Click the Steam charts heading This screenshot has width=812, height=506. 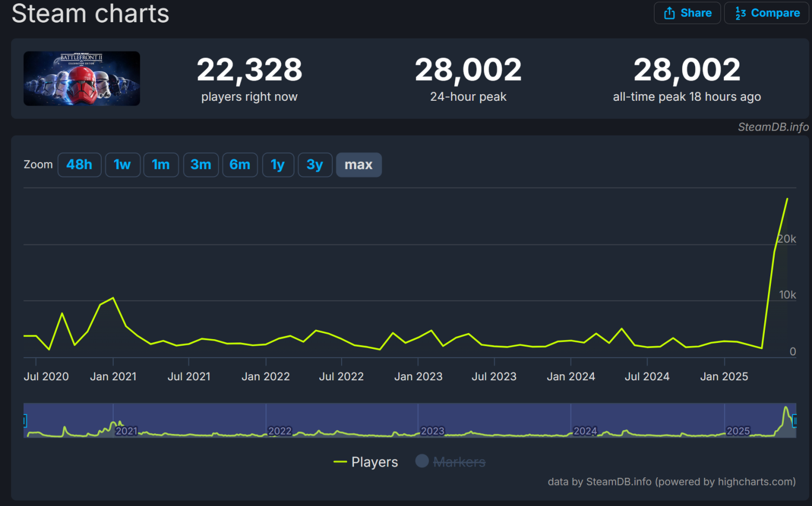90,13
